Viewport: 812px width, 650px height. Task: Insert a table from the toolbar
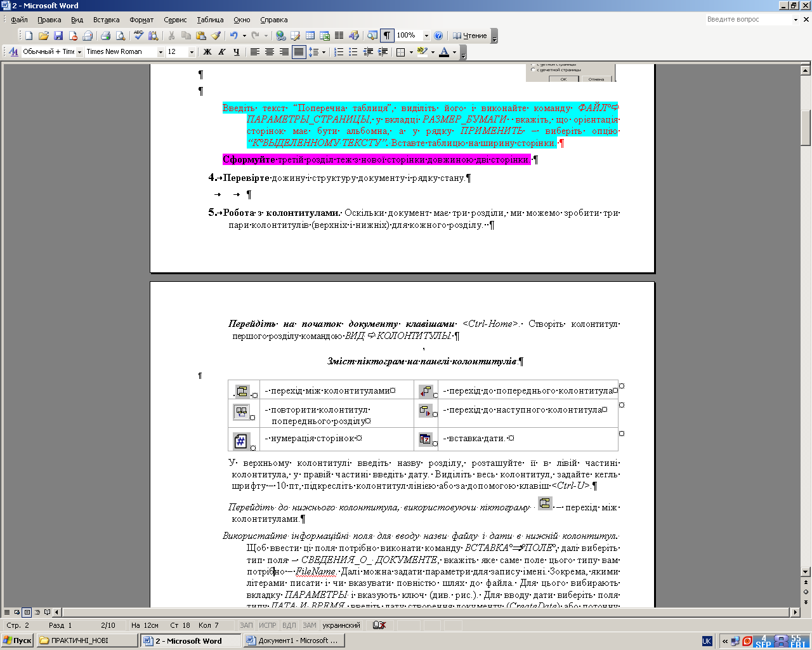coord(310,36)
